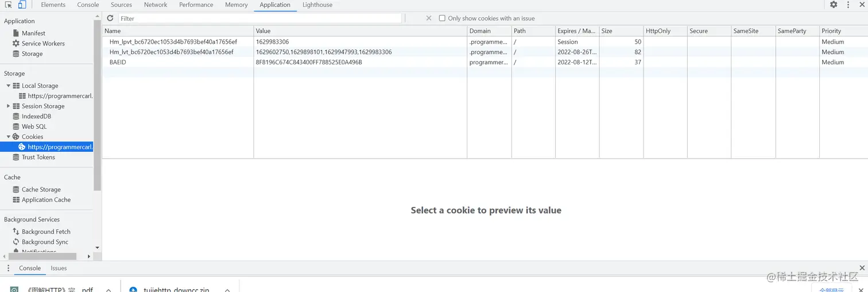Refresh the cookies table
Screen dimensions: 868x292
(x=110, y=18)
